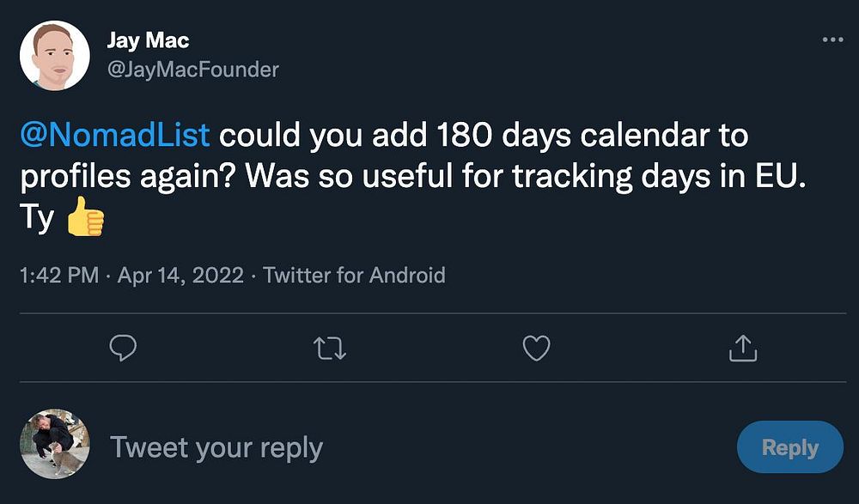Viewport: 859px width, 504px height.
Task: Retweet this tweet using the arrows icon
Action: coord(330,348)
